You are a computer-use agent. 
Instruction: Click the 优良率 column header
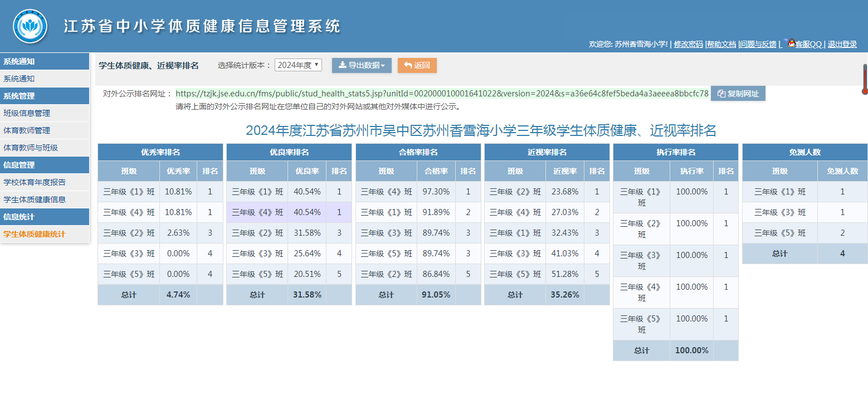point(307,171)
